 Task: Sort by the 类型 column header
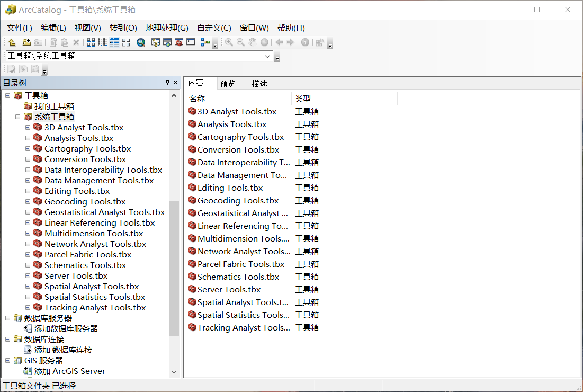point(345,99)
